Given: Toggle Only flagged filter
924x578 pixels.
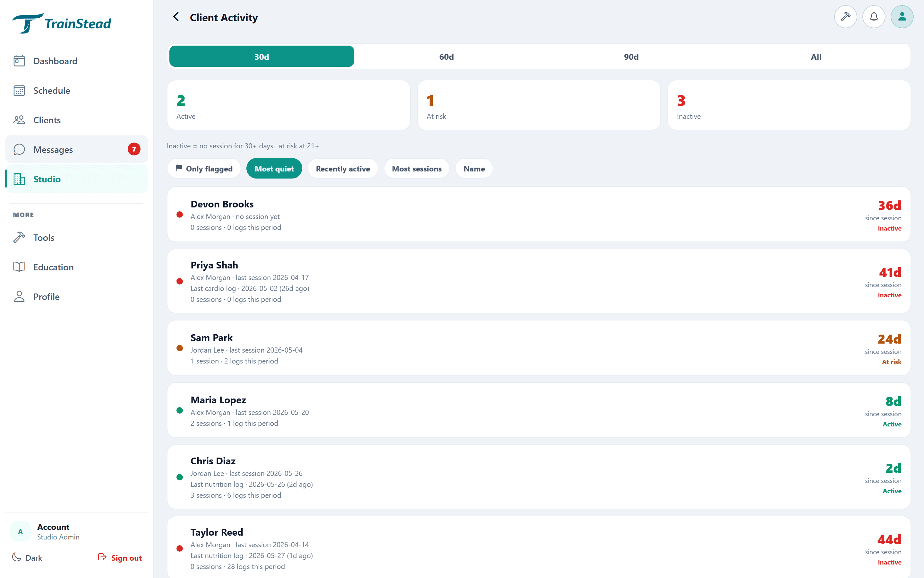Looking at the screenshot, I should tap(204, 169).
